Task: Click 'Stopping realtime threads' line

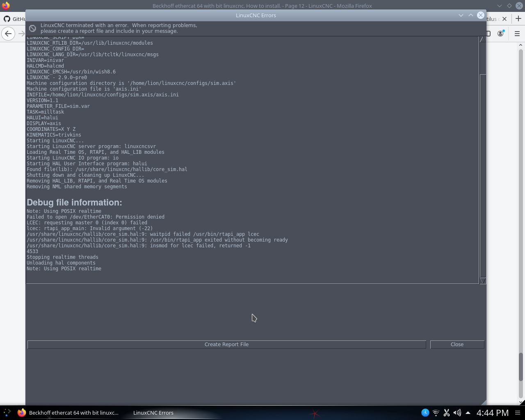Action: point(62,257)
